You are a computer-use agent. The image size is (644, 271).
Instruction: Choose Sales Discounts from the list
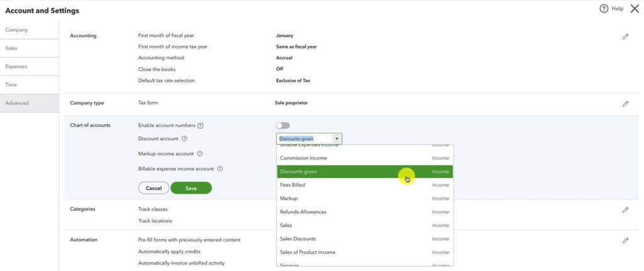tap(365, 239)
